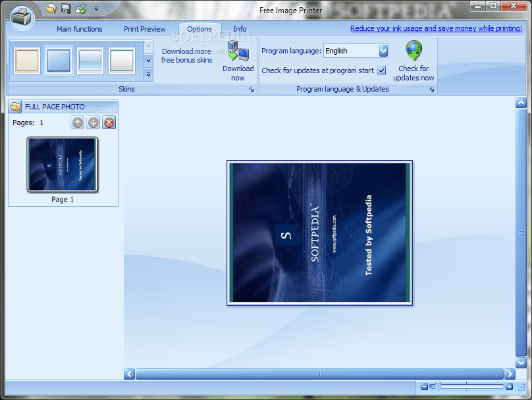Click the horizontal scrollbar left arrow
The image size is (532, 400).
point(129,374)
